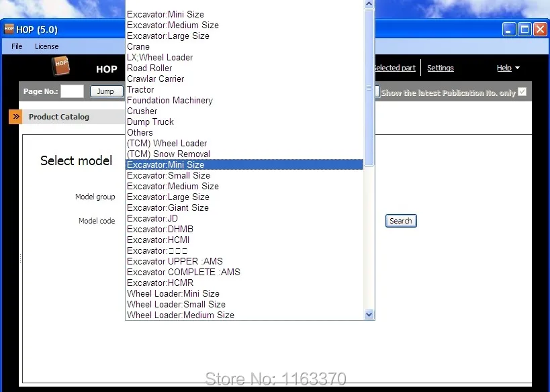Select Excavator:Small Size option
This screenshot has height=392, width=550.
[x=244, y=176]
